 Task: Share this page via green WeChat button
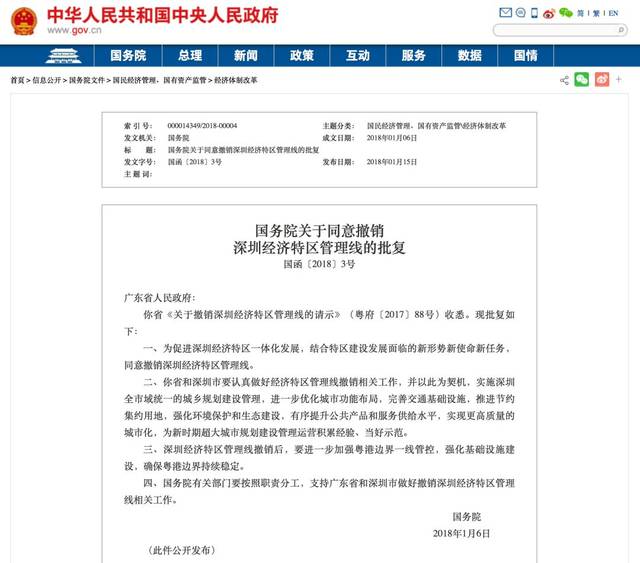[x=582, y=79]
